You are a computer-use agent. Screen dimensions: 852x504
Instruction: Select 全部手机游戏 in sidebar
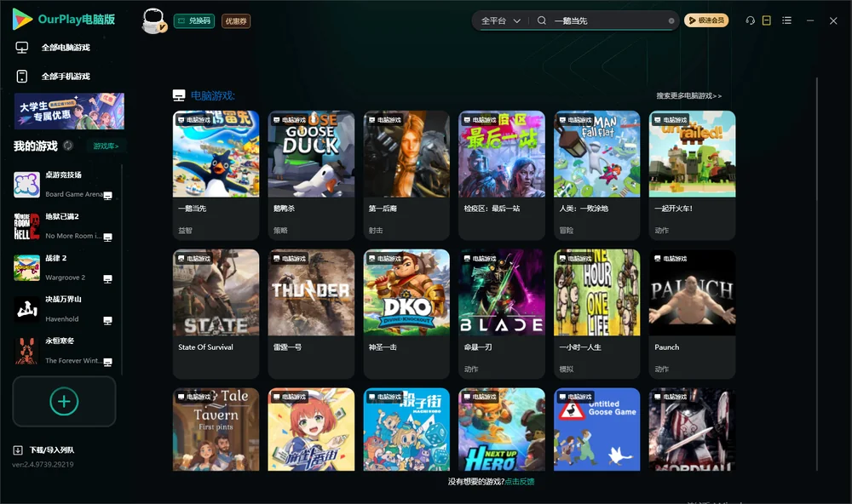pos(66,77)
